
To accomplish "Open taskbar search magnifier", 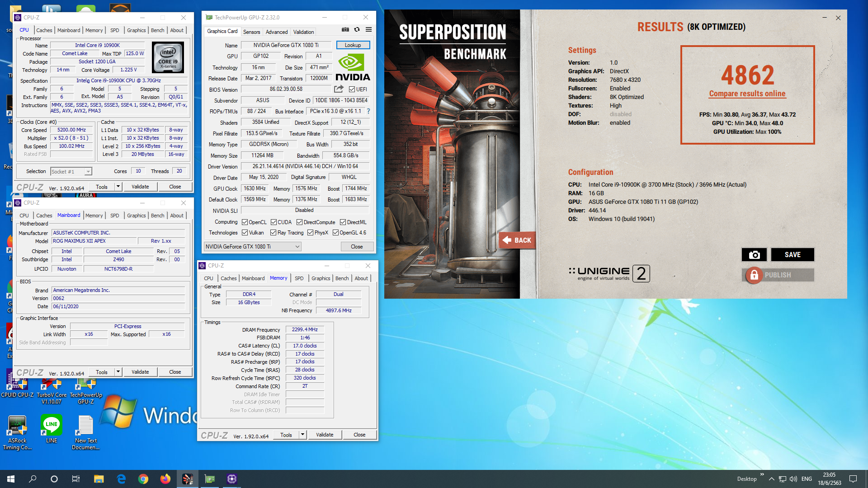I will pos(33,479).
